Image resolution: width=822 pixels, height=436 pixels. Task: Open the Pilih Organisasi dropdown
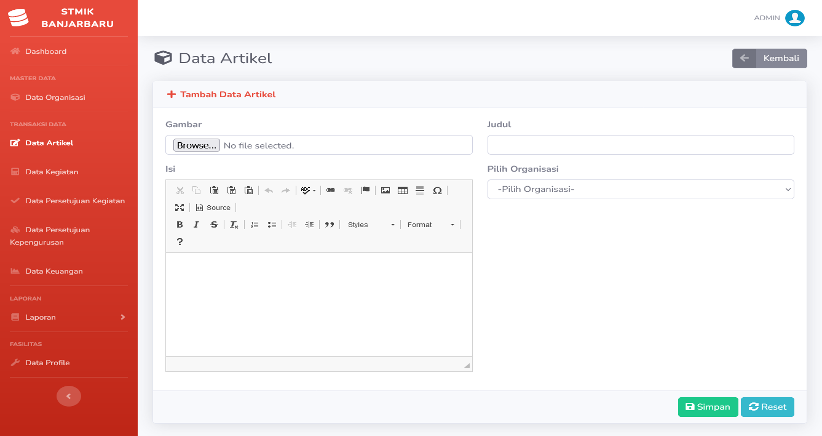pyautogui.click(x=641, y=189)
